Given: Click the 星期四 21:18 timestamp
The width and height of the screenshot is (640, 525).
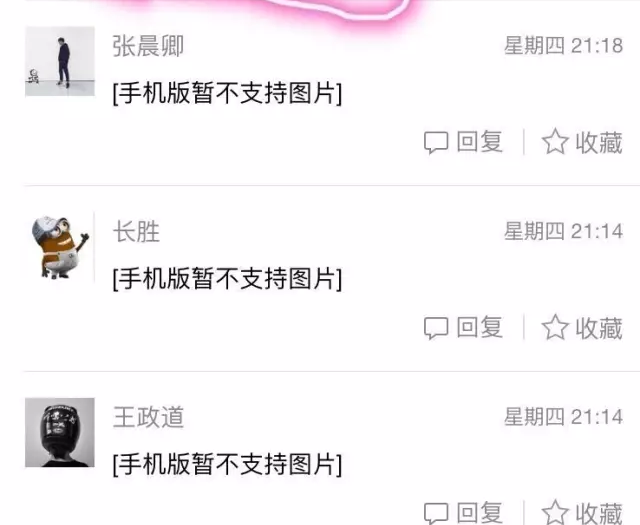Looking at the screenshot, I should point(564,45).
